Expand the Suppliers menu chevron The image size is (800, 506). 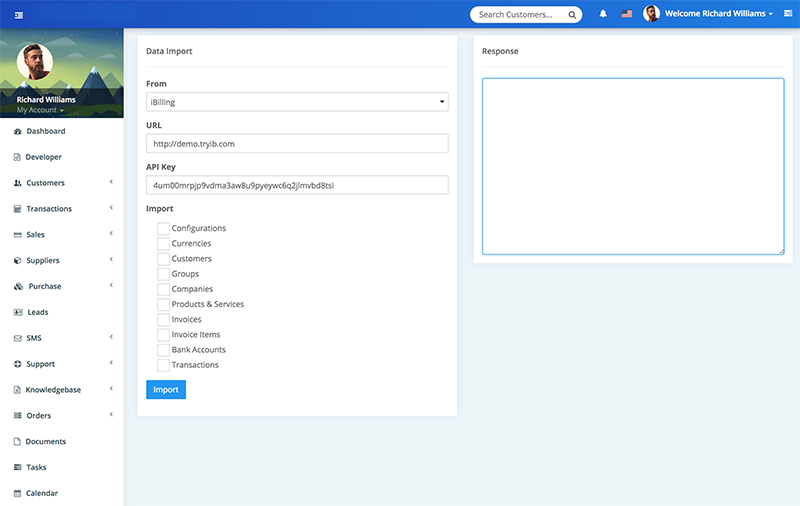click(111, 259)
